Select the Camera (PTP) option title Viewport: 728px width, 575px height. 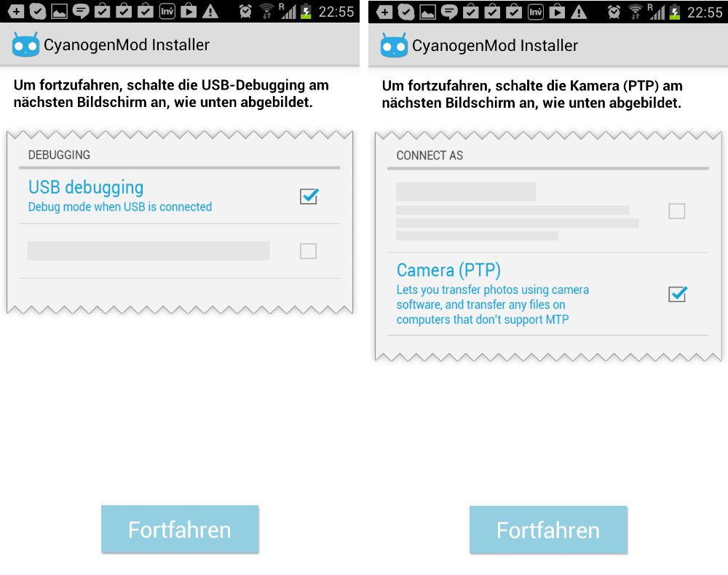(448, 270)
